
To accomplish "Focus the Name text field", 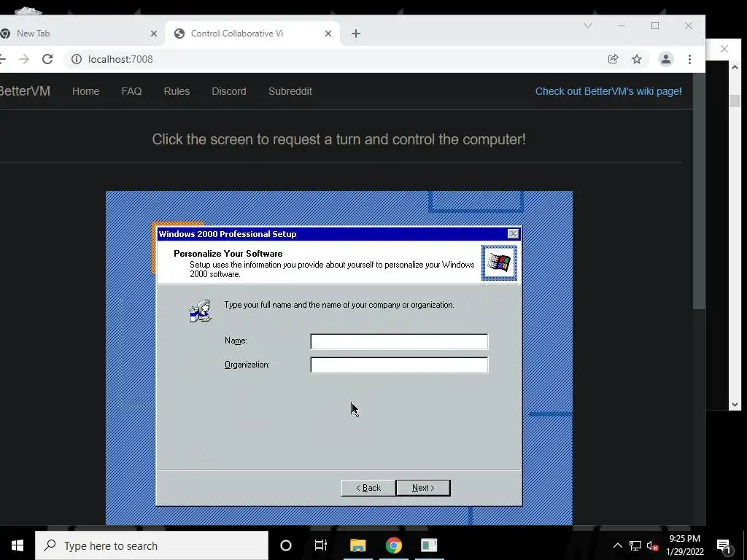I will pyautogui.click(x=399, y=341).
